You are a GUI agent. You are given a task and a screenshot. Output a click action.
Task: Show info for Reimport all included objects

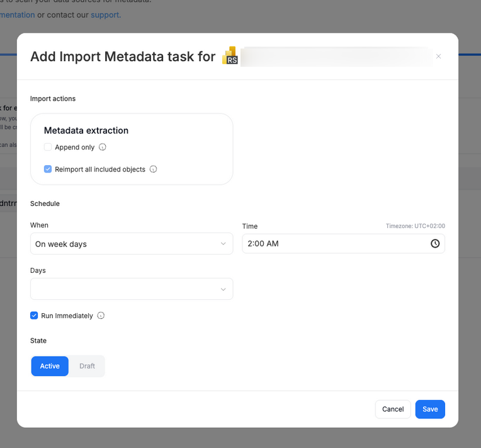[x=153, y=169]
